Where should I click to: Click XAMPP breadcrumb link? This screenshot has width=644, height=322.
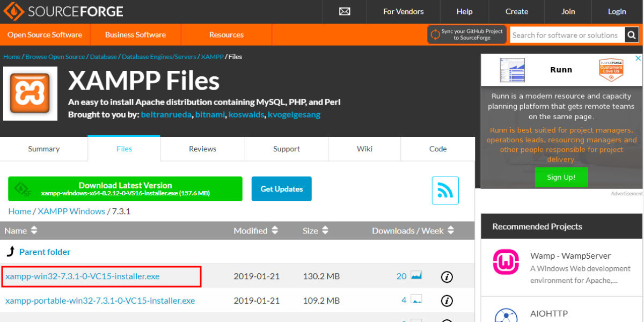point(212,56)
